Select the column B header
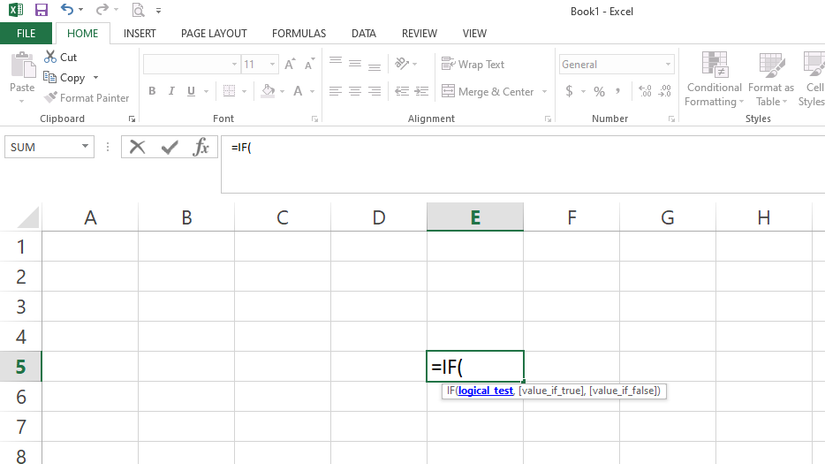The height and width of the screenshot is (464, 825). tap(186, 217)
